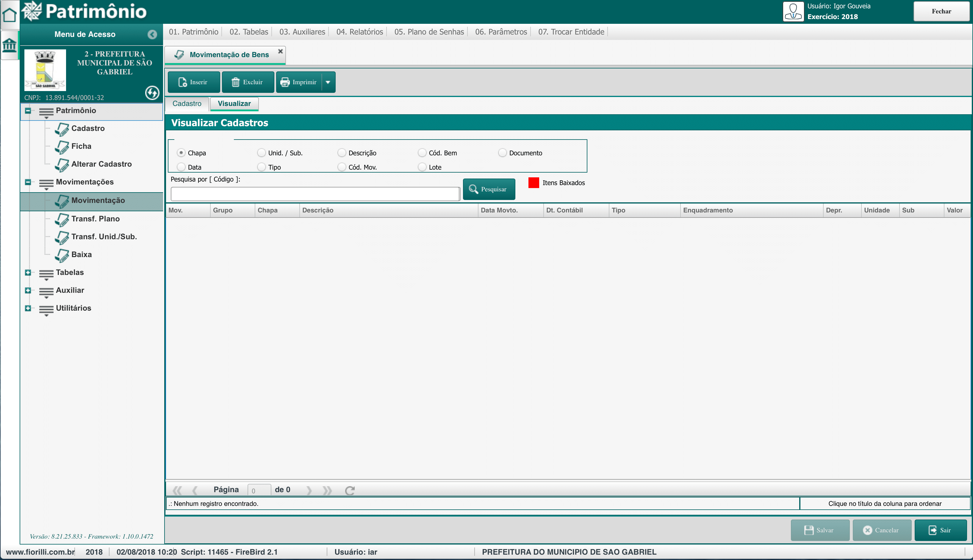Open the Imprimir dropdown arrow
This screenshot has width=973, height=560.
[x=328, y=82]
